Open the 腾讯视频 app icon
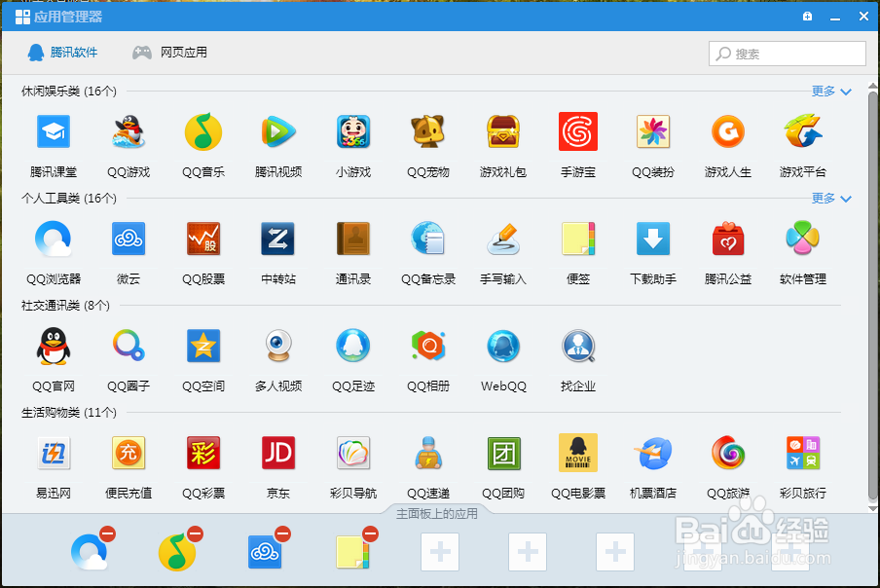880x588 pixels. (x=278, y=131)
